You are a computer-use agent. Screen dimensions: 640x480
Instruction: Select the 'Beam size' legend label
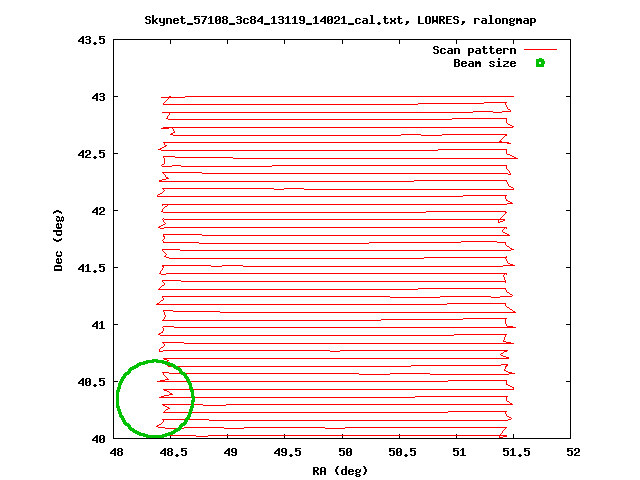(485, 63)
